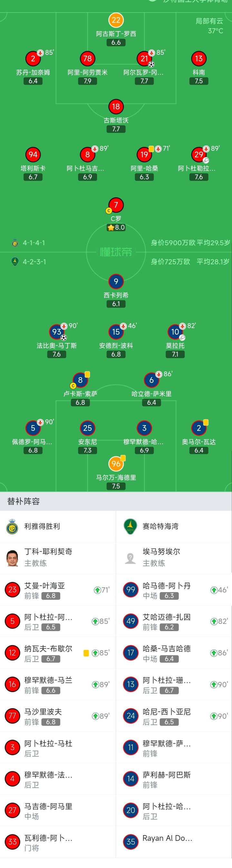Screen dimensions: 232x868
Task: Select substitute 哈马德-阿卜丹 number 99 row
Action: [173, 590]
